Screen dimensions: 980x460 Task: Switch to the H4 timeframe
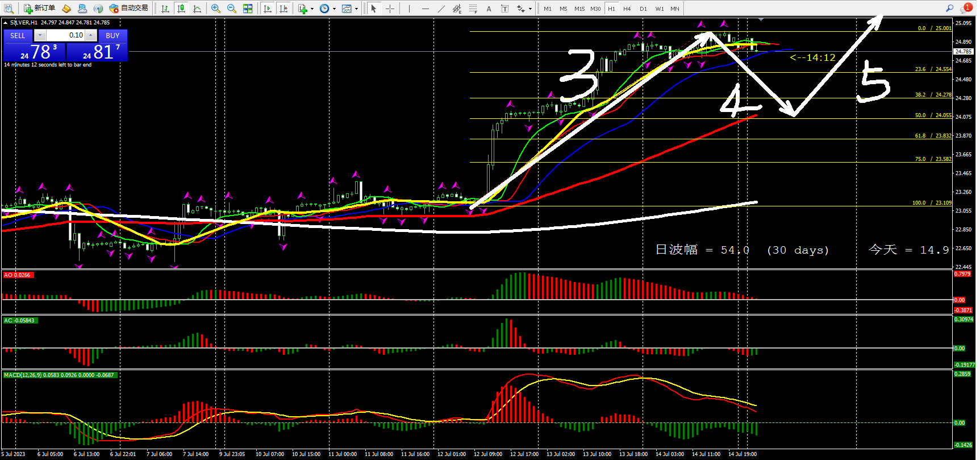click(x=627, y=9)
